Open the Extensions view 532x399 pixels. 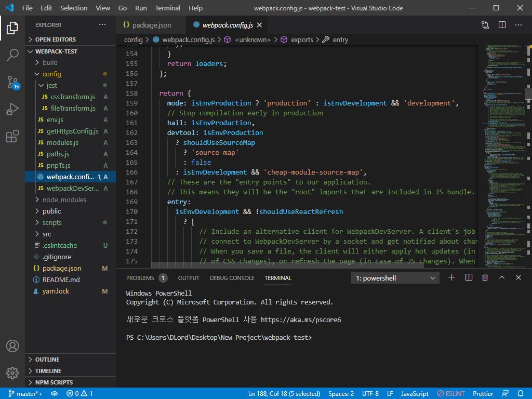[12, 136]
